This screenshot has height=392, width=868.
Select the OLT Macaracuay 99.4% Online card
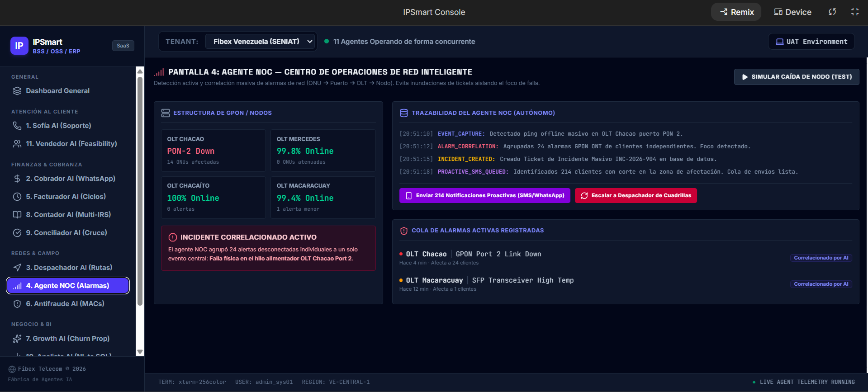323,198
